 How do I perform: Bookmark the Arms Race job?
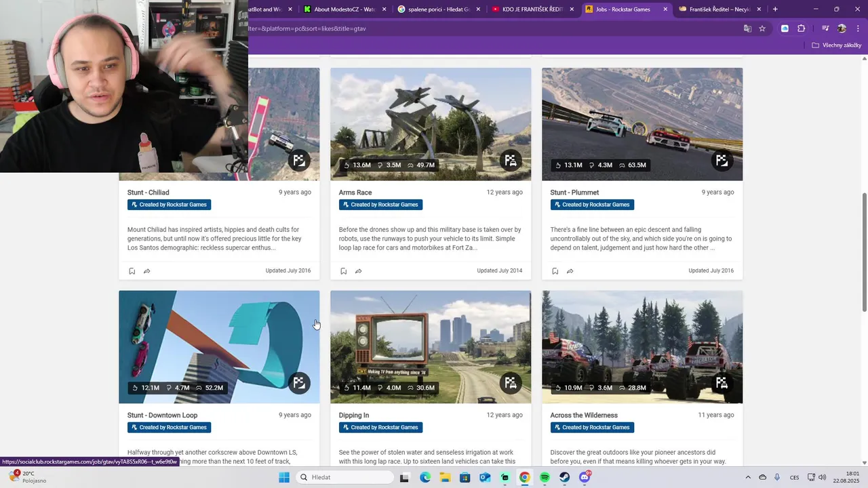(x=343, y=271)
